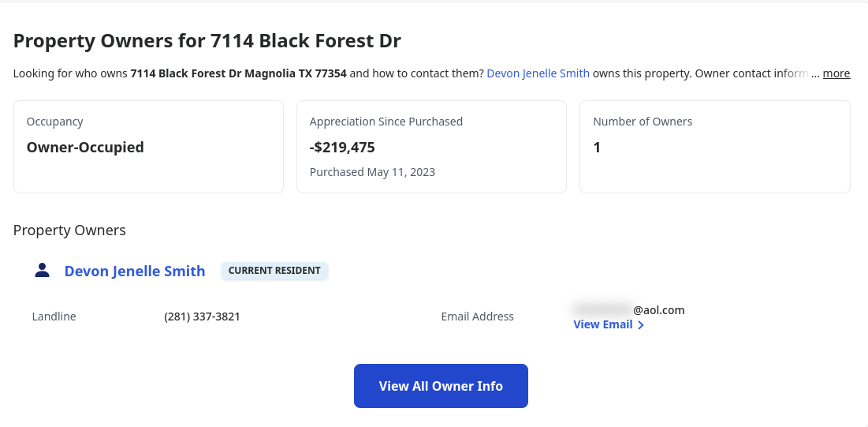Click the CURRENT RESIDENT badge

pyautogui.click(x=274, y=271)
